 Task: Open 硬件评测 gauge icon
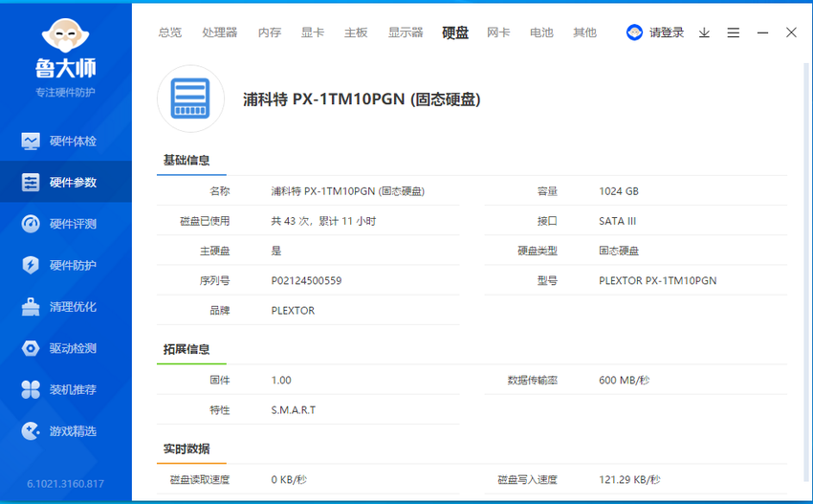click(x=31, y=224)
